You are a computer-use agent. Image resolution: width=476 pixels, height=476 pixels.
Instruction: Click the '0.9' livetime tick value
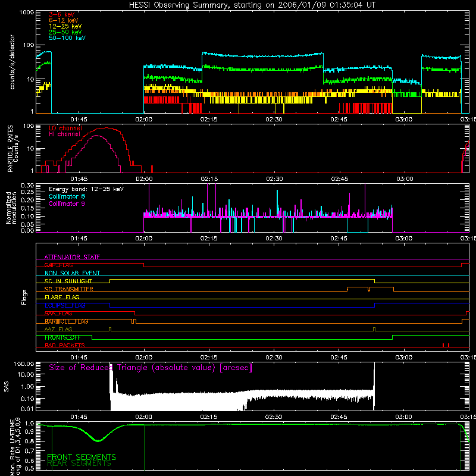point(29,432)
